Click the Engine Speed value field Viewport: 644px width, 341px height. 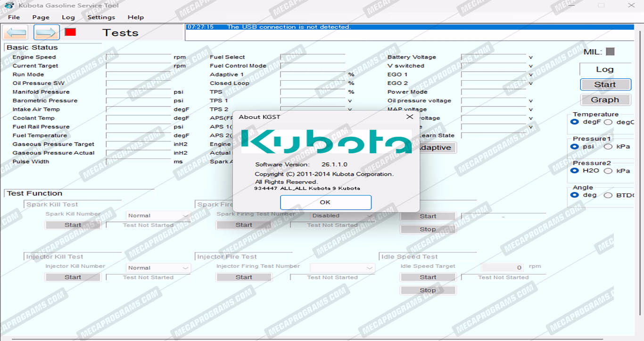click(139, 57)
